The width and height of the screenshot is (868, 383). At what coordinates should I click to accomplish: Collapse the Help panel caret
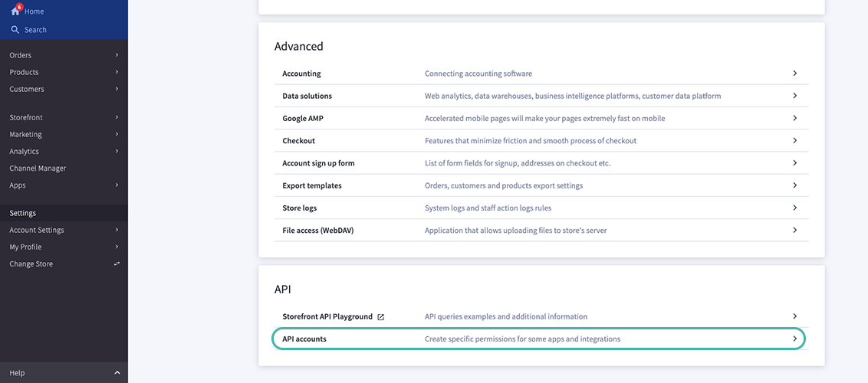(117, 373)
